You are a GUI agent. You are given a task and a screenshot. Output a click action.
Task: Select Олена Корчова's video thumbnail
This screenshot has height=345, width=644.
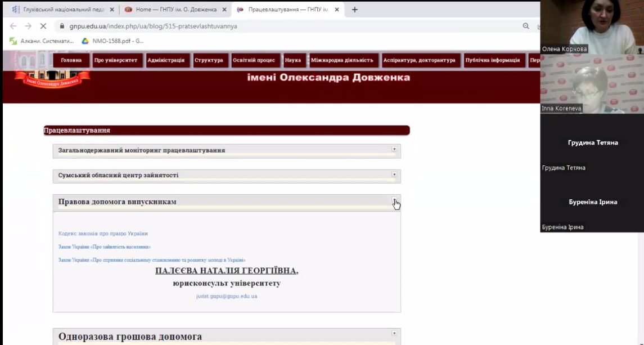(x=592, y=27)
